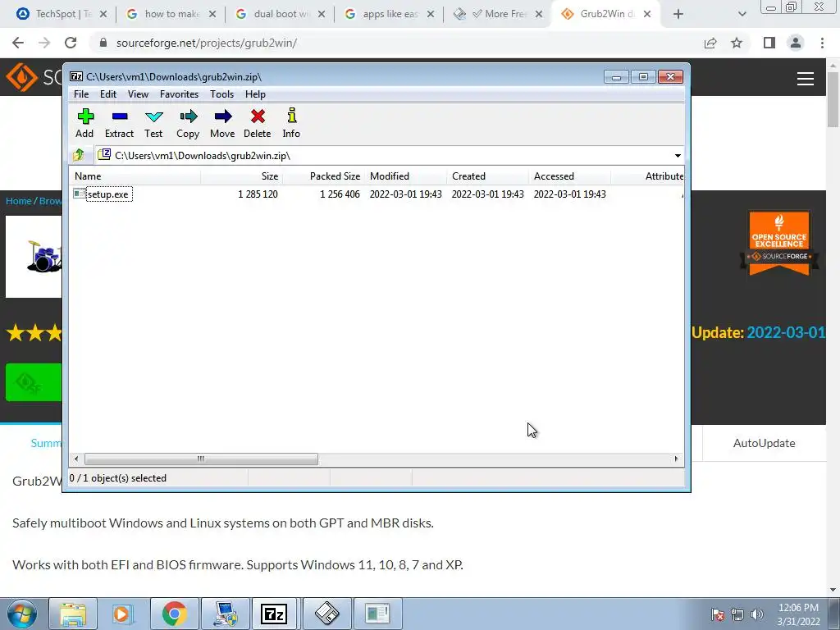Open the Tools menu
840x630 pixels.
(221, 94)
